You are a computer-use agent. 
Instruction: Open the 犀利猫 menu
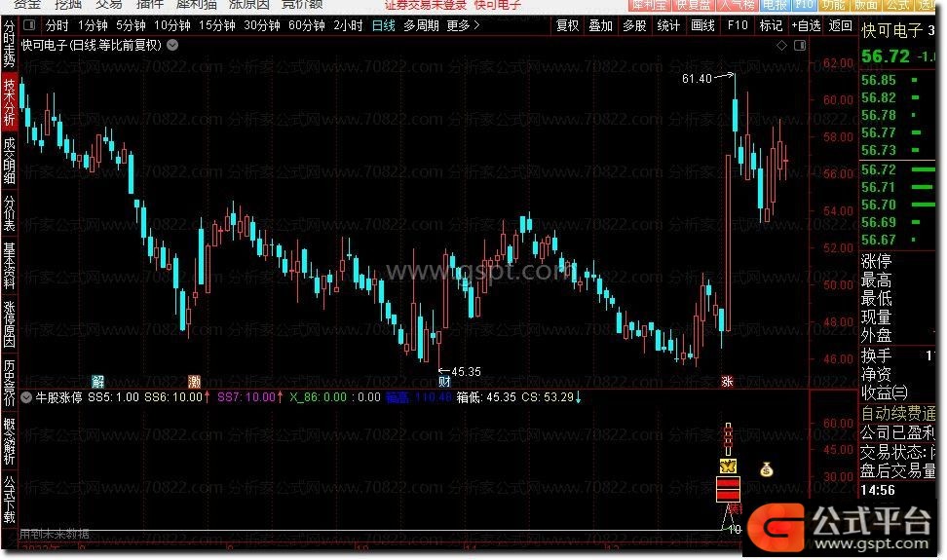pos(196,5)
